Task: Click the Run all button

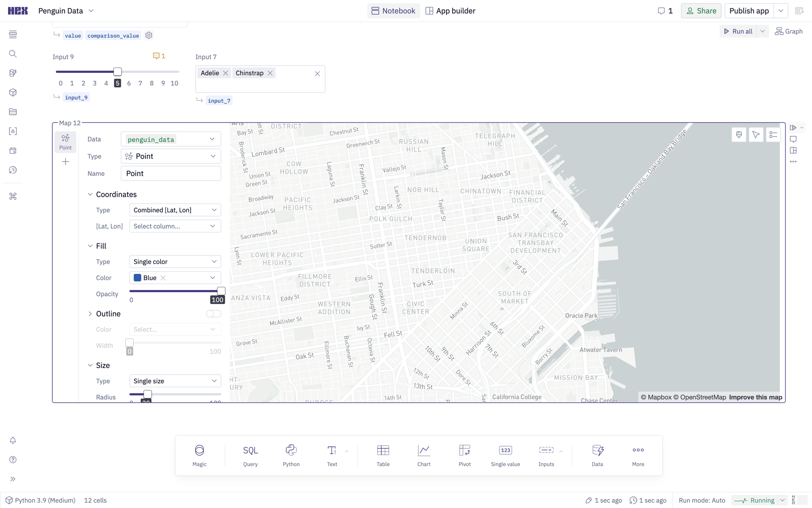Action: pyautogui.click(x=738, y=31)
